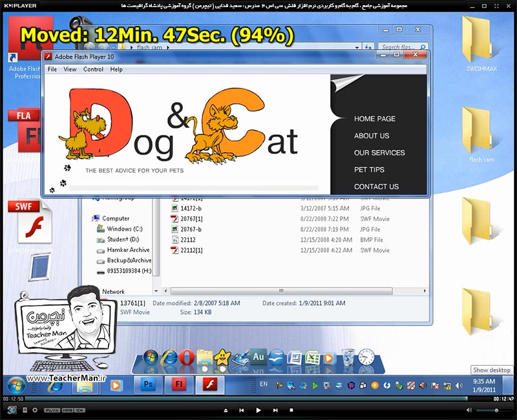
Task: Click the Dog & Cat logo artwork
Action: click(180, 126)
